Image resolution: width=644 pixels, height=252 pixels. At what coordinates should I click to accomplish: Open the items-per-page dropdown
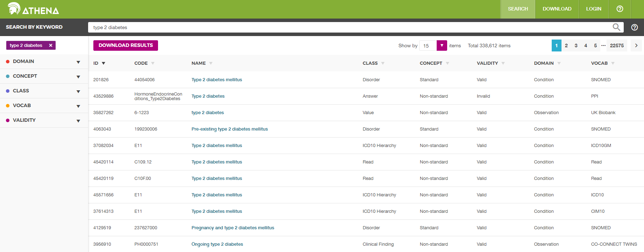click(x=442, y=45)
